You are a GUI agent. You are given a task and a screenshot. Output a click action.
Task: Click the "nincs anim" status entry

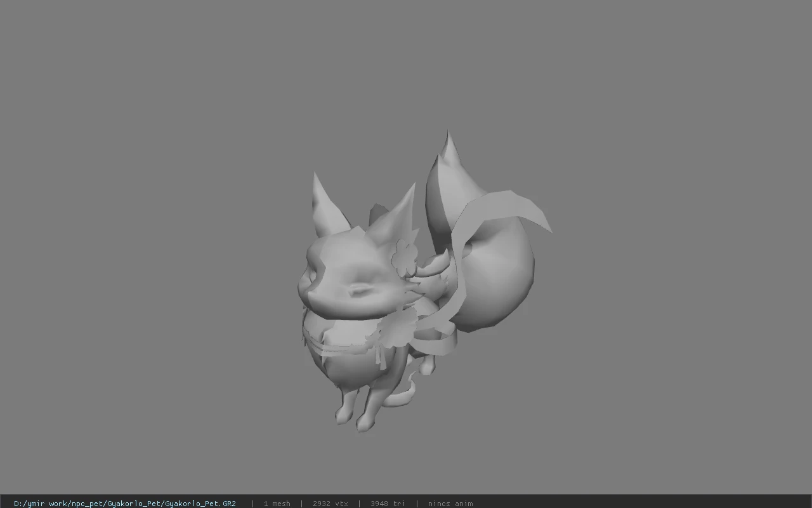click(x=450, y=504)
